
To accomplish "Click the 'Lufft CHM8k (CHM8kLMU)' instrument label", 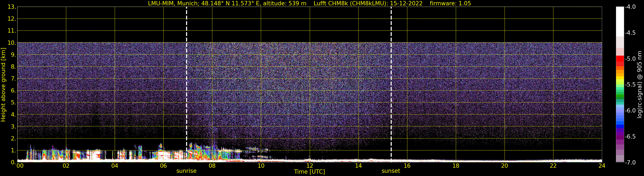I will tap(351, 3).
